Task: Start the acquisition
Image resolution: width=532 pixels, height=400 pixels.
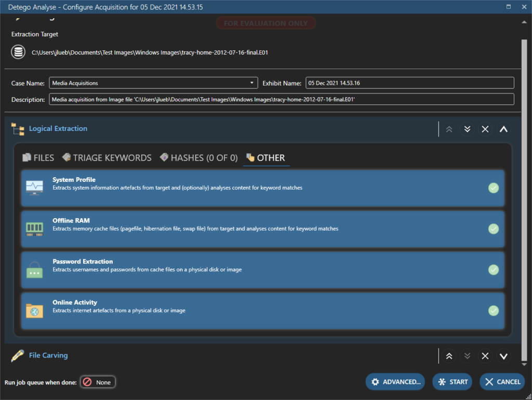Action: (453, 382)
